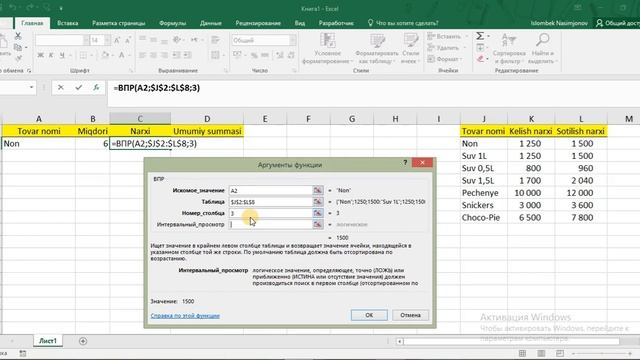Click the Fill down icon
This screenshot has width=640, height=360.
[x=480, y=48]
